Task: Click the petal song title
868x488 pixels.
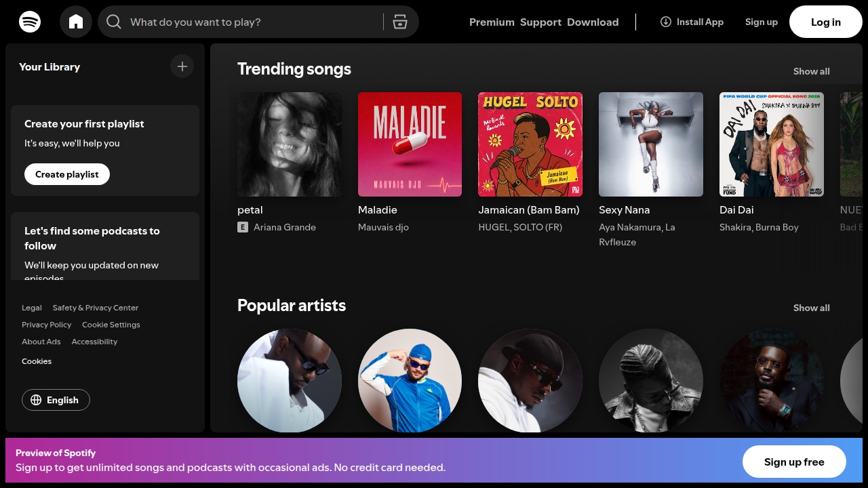Action: 250,210
